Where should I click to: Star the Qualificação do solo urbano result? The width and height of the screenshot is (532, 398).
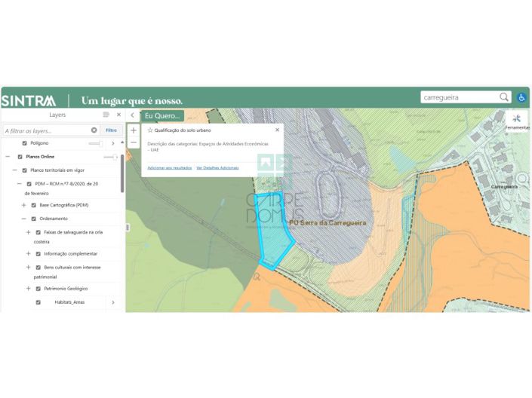point(150,130)
